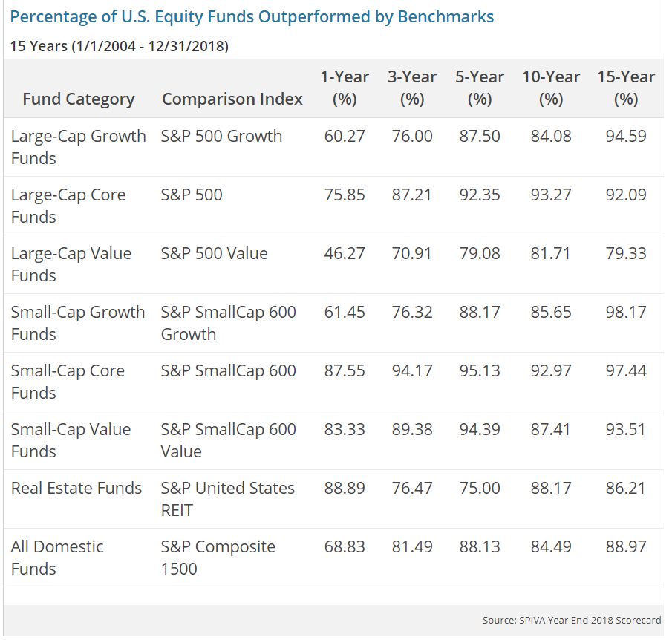Select the Small-Cap Core Funds row label

[68, 382]
